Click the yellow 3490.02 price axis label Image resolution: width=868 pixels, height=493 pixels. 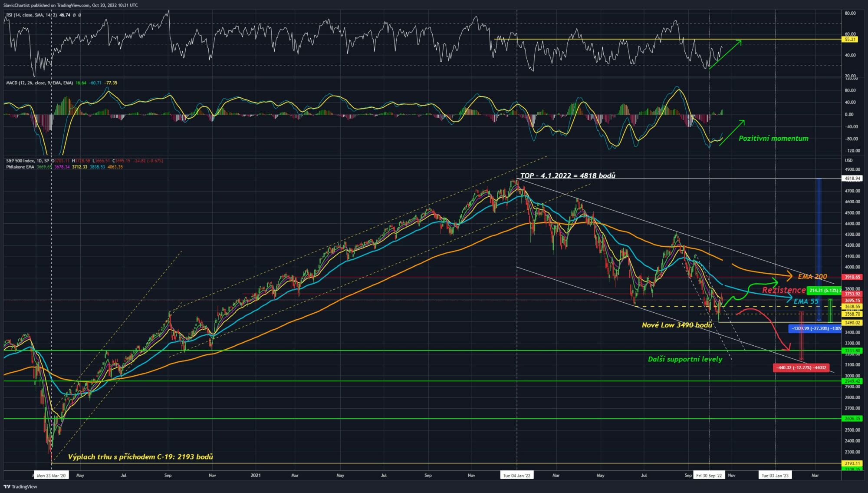(852, 323)
